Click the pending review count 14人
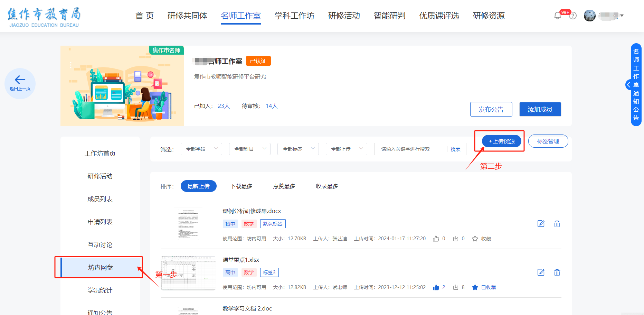The image size is (644, 315). (272, 106)
